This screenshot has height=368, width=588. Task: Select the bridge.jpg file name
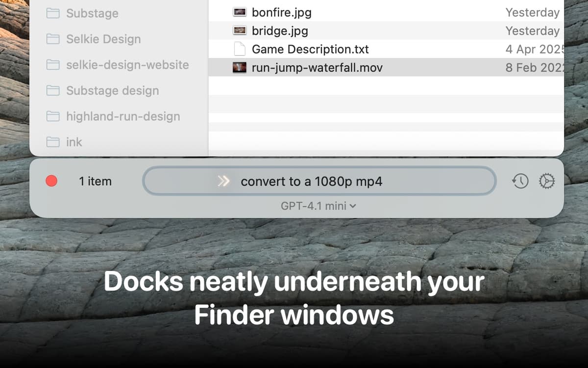pos(280,31)
